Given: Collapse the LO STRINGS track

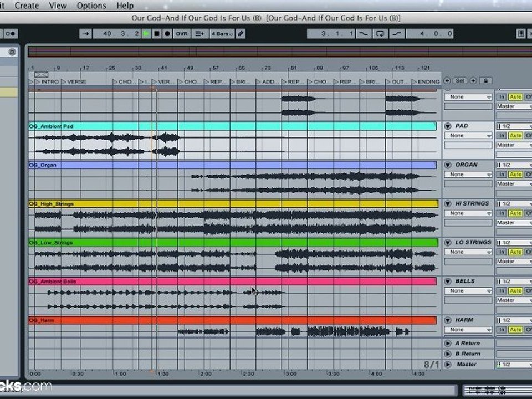Looking at the screenshot, I should coord(448,243).
